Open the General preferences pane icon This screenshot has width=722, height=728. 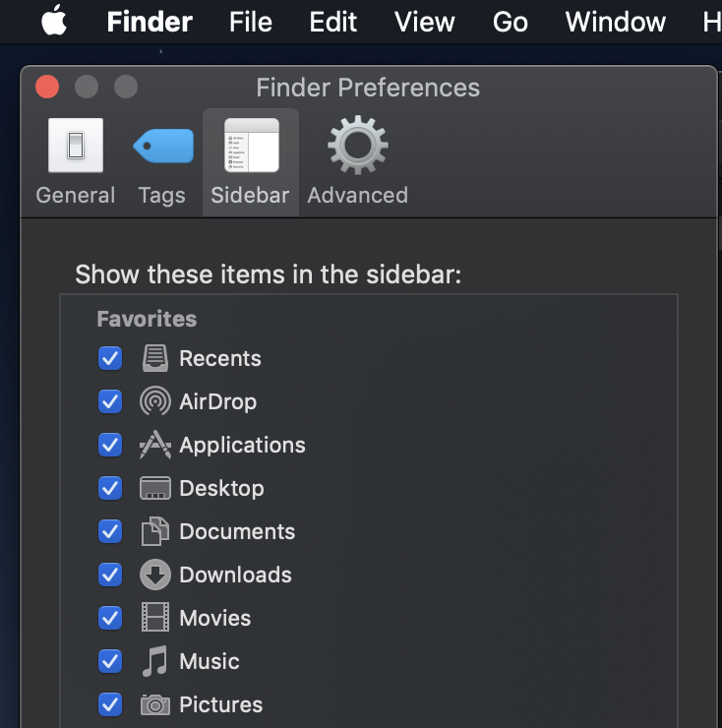pyautogui.click(x=76, y=146)
